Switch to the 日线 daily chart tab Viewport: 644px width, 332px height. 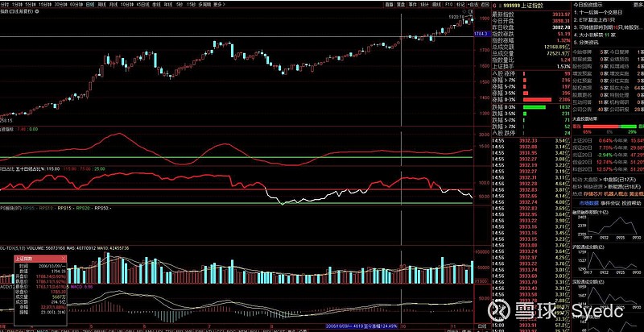[x=90, y=4]
